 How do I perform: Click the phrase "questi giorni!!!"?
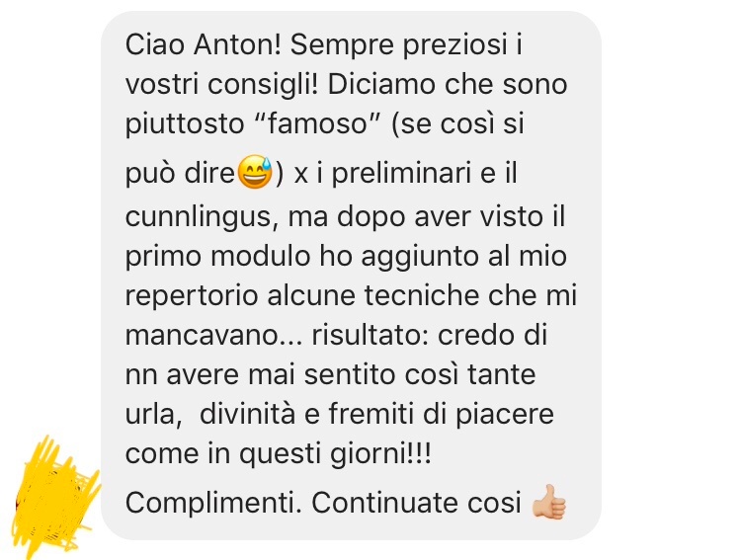tap(335, 454)
